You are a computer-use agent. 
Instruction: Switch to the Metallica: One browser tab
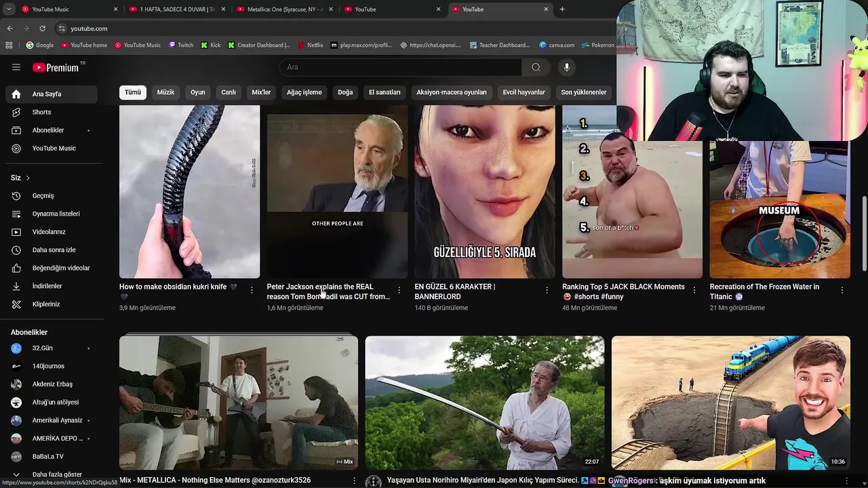(x=285, y=9)
